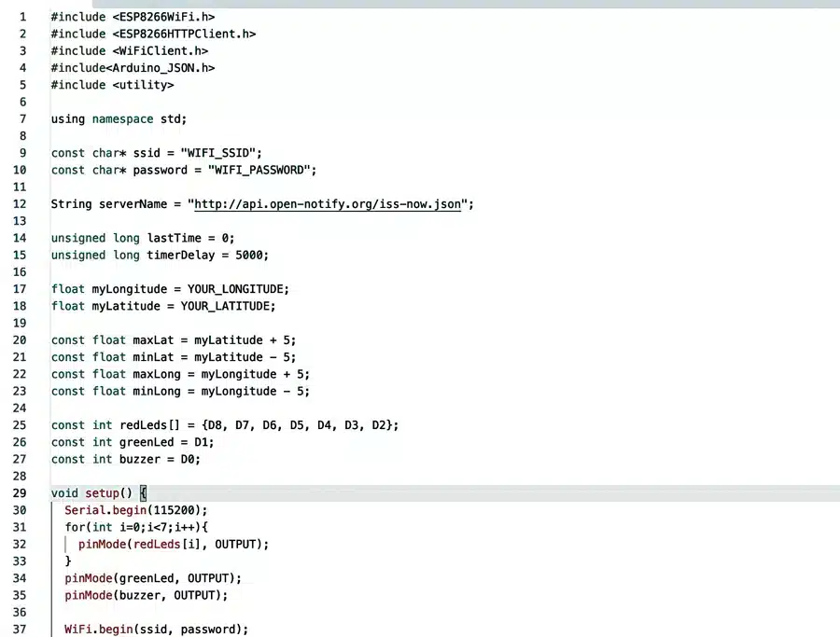
Task: Click the "WIFI_PASSWORD" string literal
Action: pos(262,170)
